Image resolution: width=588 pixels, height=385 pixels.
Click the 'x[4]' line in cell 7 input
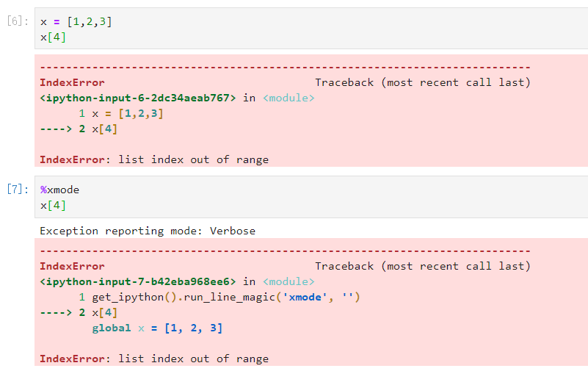coord(54,206)
